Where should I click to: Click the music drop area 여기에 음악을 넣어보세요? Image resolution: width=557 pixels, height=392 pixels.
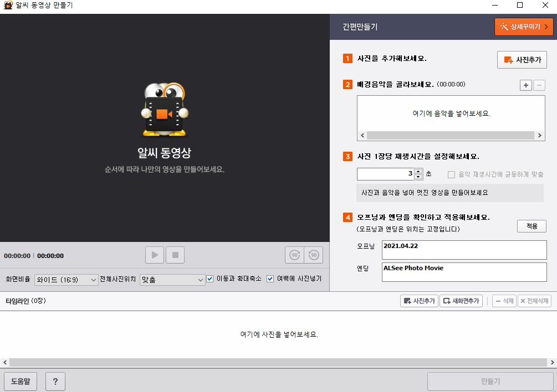(x=451, y=114)
